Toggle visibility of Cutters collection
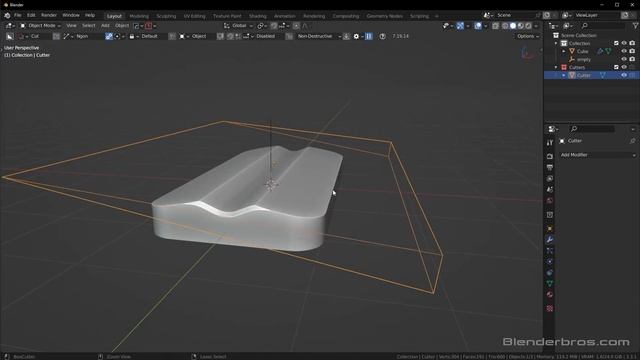640x360 pixels. pyautogui.click(x=624, y=67)
